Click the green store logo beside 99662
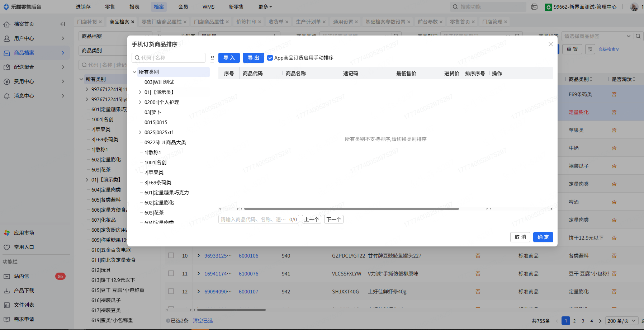This screenshot has height=330, width=644. pos(548,7)
